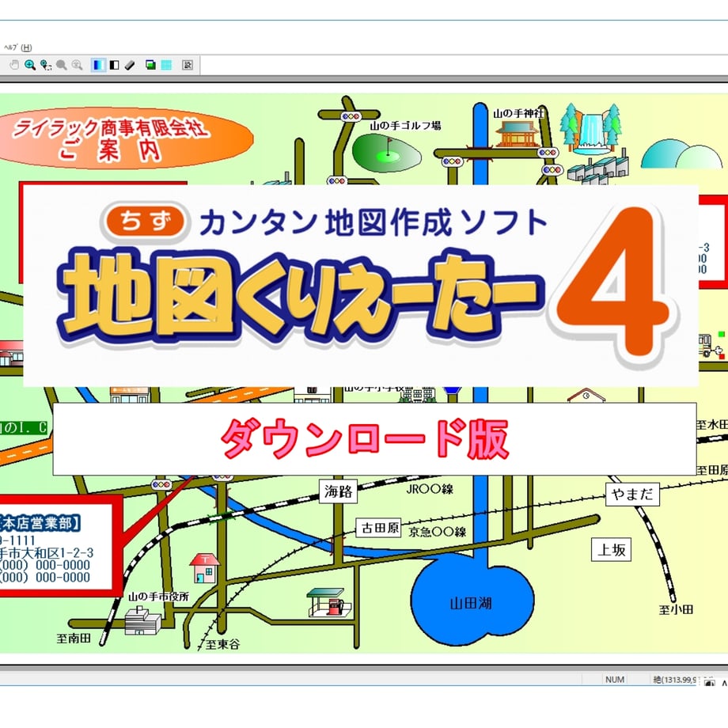Click the 至東谷 direction label
728x728 pixels.
point(222,644)
